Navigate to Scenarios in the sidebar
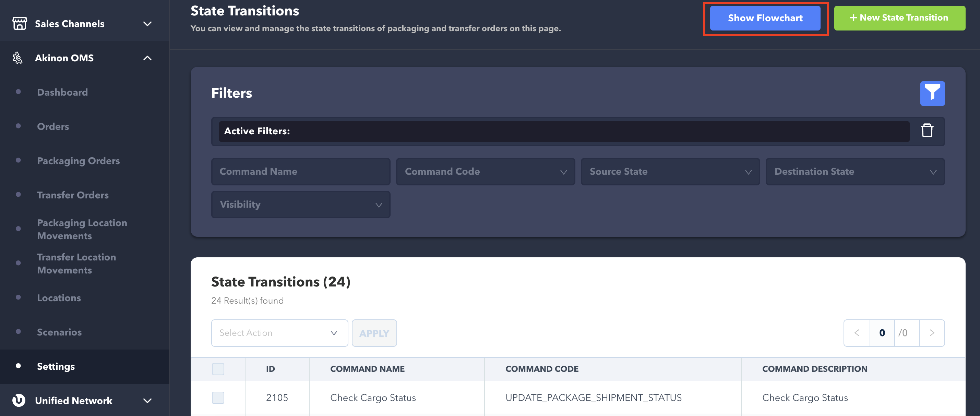Image resolution: width=980 pixels, height=416 pixels. pyautogui.click(x=59, y=332)
